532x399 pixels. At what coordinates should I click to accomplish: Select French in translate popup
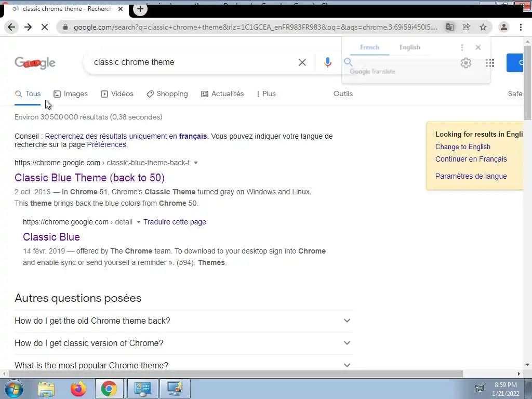369,47
